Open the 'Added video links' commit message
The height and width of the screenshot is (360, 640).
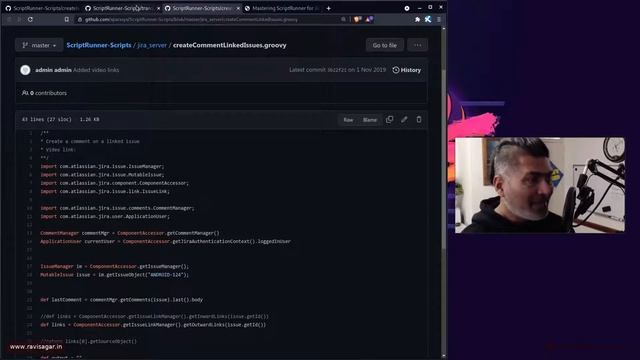tap(96, 70)
